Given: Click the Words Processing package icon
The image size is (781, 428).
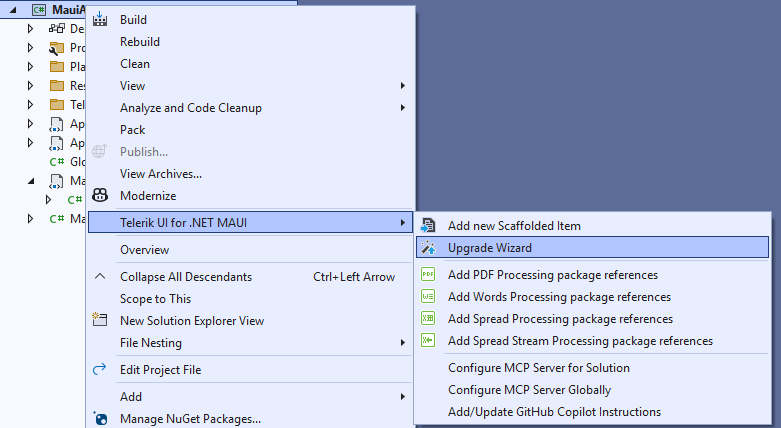Looking at the screenshot, I should pos(428,296).
